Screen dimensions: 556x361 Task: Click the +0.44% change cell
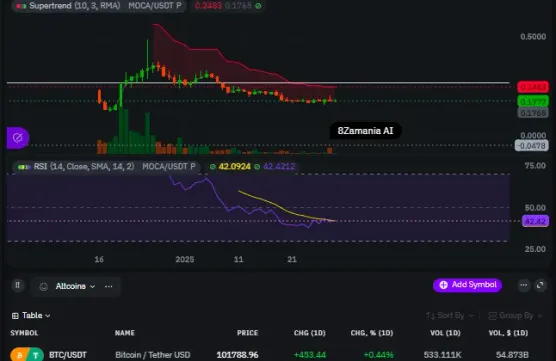pyautogui.click(x=378, y=355)
